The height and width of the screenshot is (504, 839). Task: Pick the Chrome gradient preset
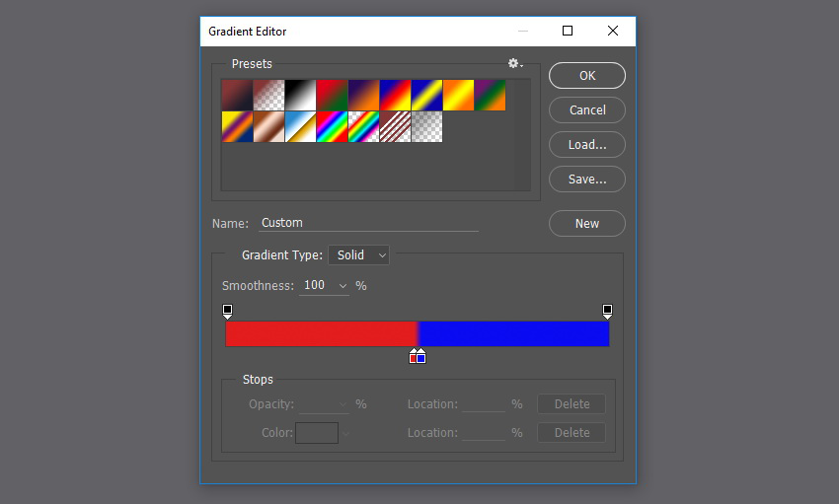click(300, 126)
